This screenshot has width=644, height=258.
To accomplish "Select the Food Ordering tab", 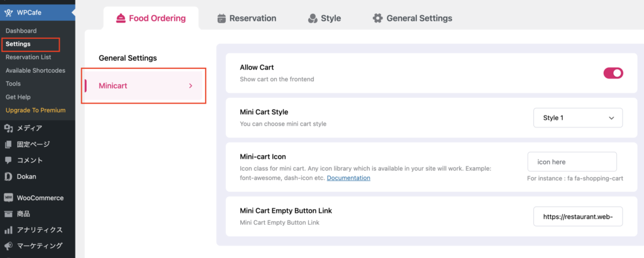I will coord(151,18).
